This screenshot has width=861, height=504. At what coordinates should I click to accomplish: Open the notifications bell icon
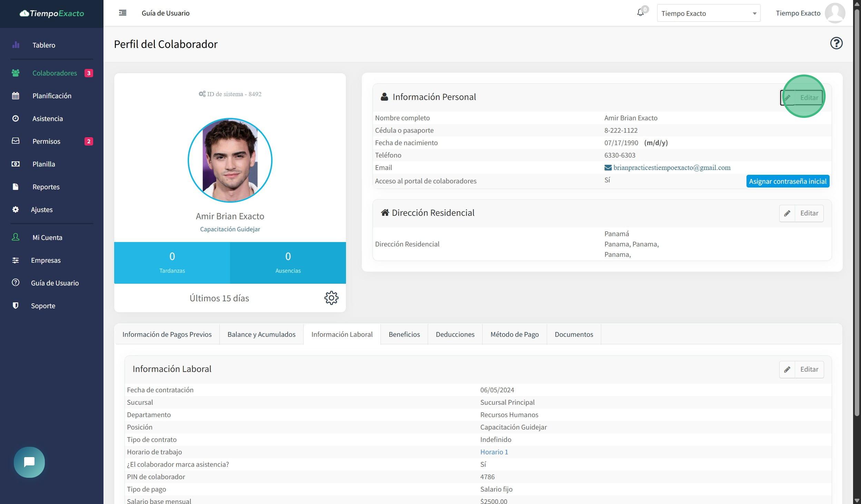click(x=640, y=13)
